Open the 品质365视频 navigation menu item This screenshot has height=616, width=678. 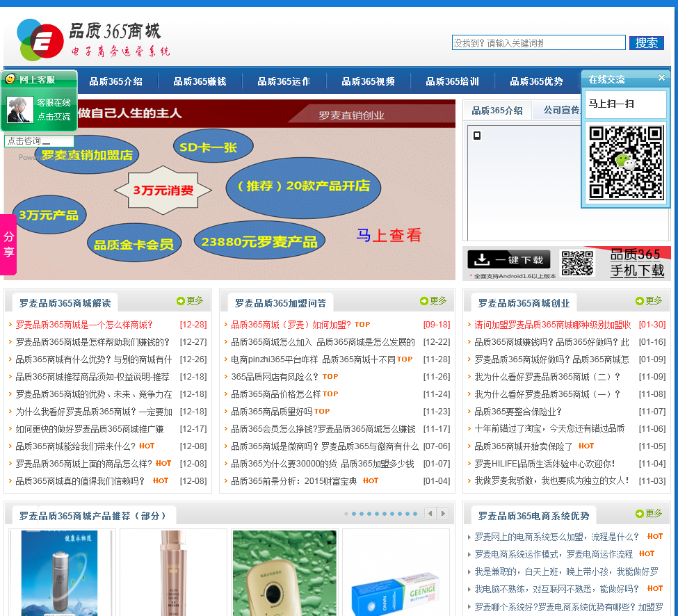(368, 81)
